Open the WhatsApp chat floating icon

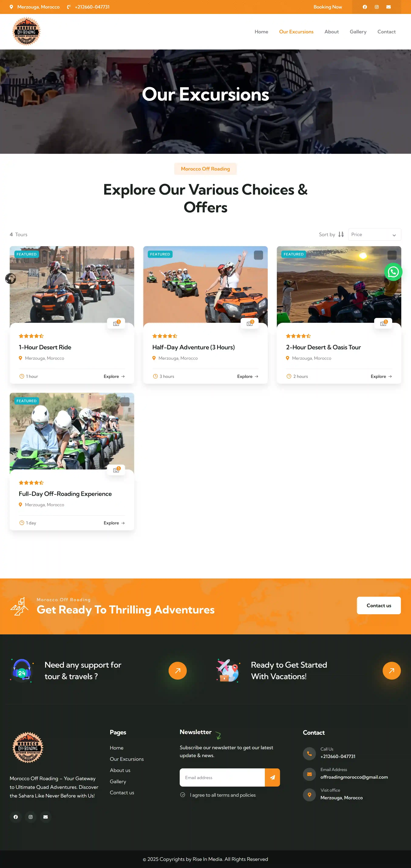(393, 272)
